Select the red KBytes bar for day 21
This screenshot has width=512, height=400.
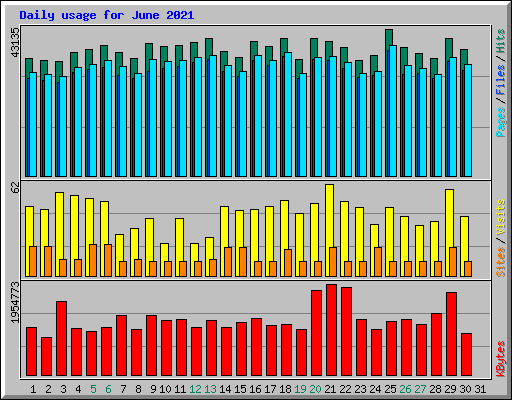pyautogui.click(x=332, y=330)
